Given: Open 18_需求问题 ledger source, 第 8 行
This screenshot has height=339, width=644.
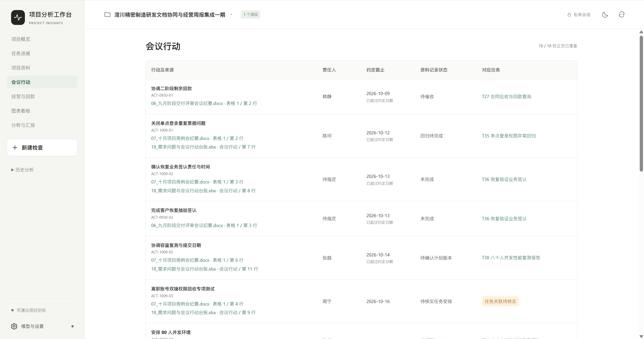Looking at the screenshot, I should coord(203,191).
